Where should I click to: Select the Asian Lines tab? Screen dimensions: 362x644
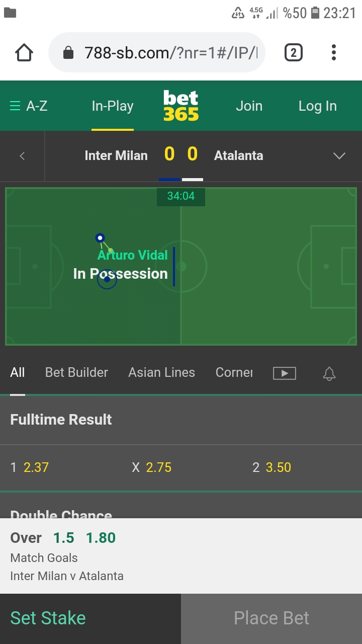[161, 372]
